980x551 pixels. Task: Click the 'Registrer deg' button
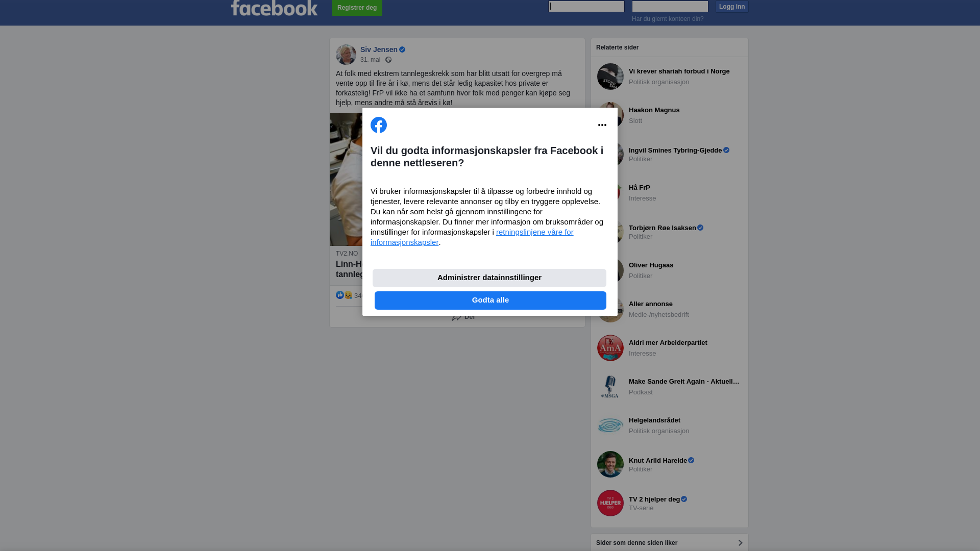point(357,8)
